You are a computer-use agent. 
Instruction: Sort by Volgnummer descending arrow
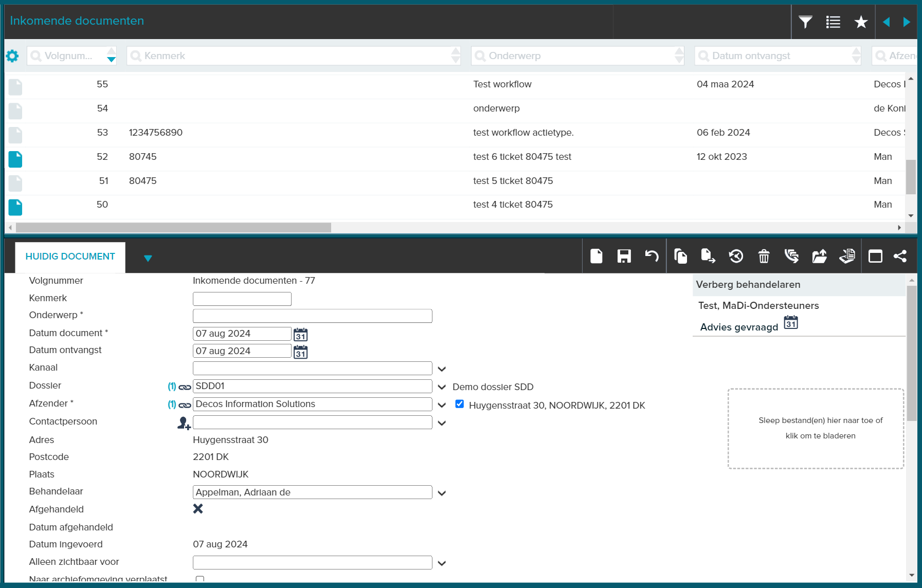[x=111, y=60]
